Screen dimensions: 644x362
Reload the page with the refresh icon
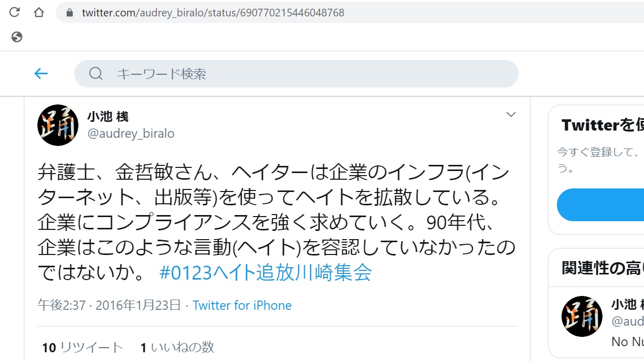tap(15, 12)
